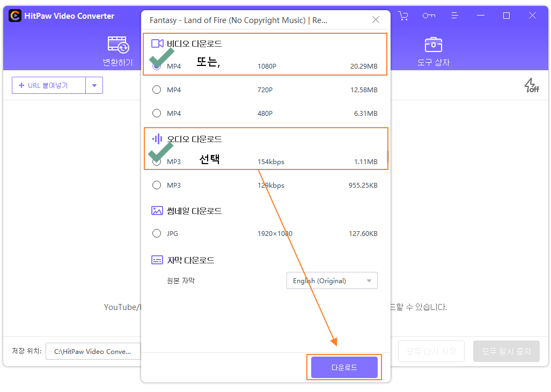The image size is (551, 392).
Task: Open the hamburger menu icon
Action: point(455,16)
